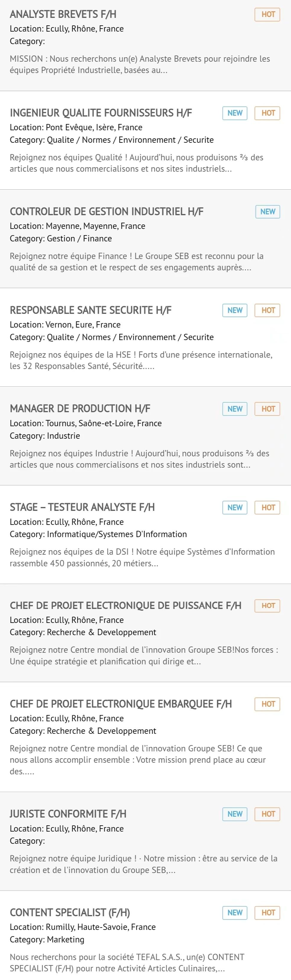Screen dimensions: 291x980
Task: Open JURISTE CONFORMITE F/H job listing
Action: coord(68,814)
